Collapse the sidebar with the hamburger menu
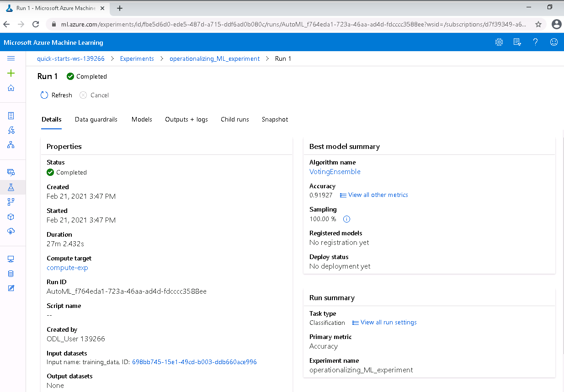Viewport: 564px width, 392px height. click(11, 58)
